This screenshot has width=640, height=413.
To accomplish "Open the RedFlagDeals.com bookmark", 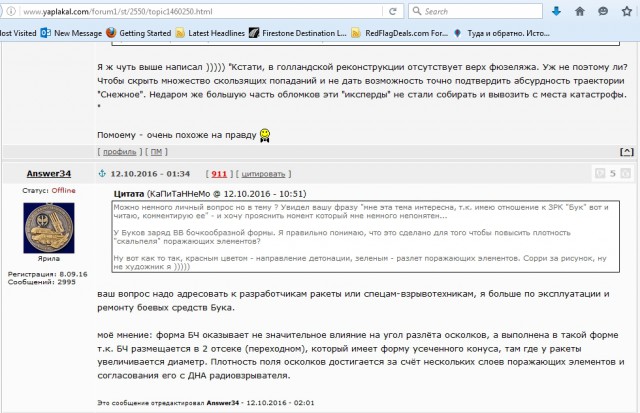I will tap(400, 33).
